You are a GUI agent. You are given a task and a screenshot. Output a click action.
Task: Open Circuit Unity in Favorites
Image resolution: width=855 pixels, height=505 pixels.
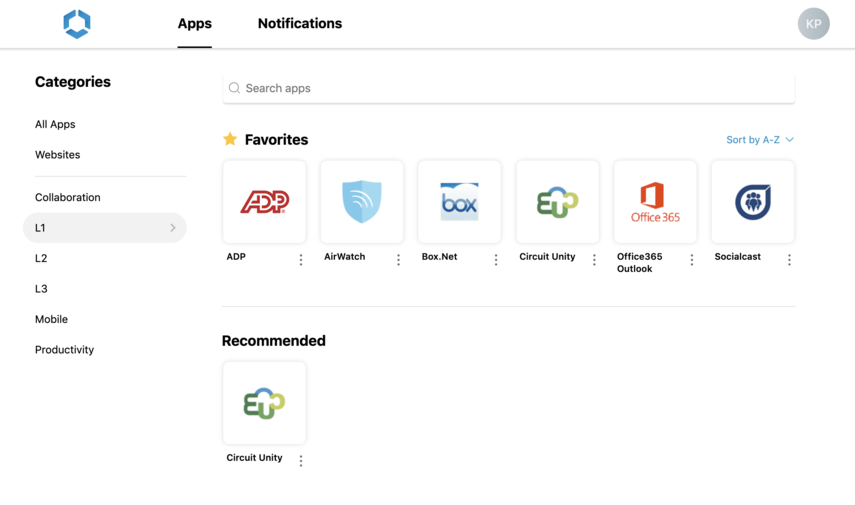pyautogui.click(x=557, y=202)
